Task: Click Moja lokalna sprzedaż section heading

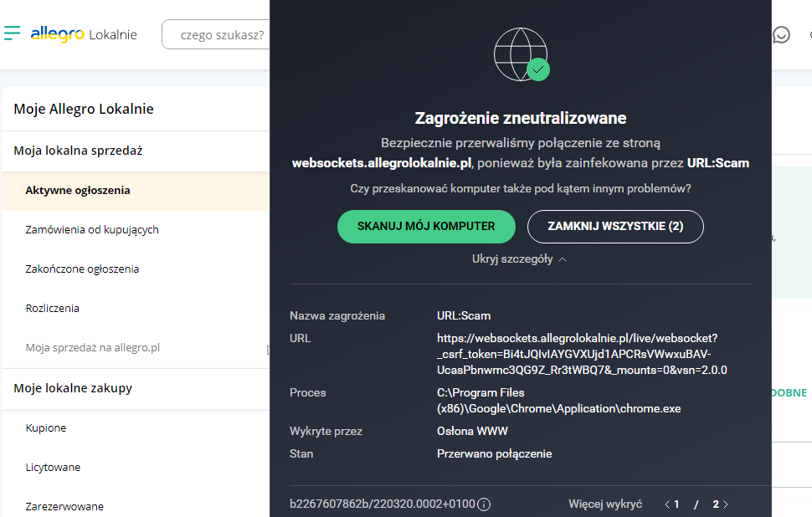Action: pyautogui.click(x=78, y=151)
